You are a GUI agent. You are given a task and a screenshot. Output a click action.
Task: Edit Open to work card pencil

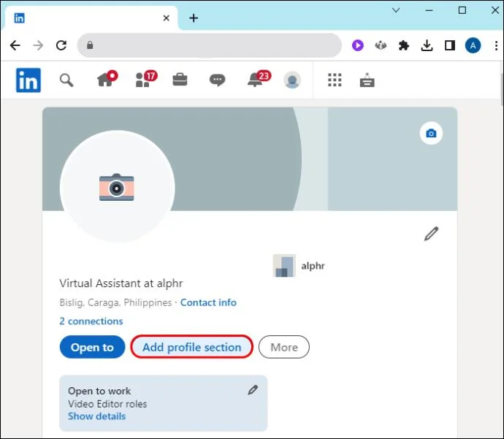click(x=253, y=390)
